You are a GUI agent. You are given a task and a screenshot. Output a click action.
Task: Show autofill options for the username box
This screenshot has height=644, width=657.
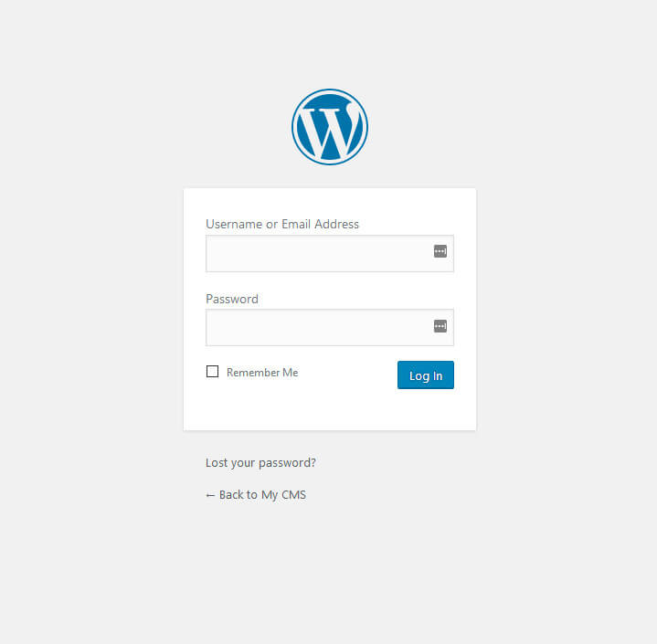tap(440, 251)
